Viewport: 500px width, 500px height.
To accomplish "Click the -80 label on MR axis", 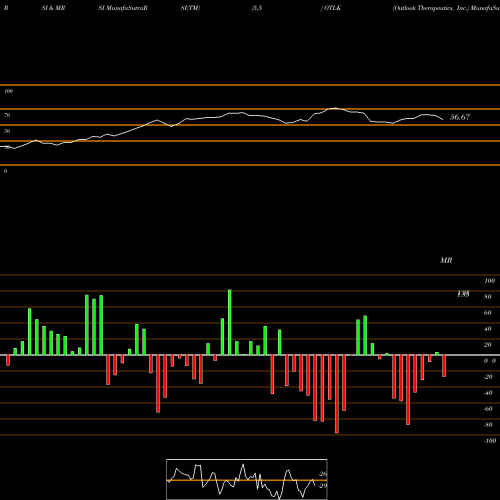I will tap(488, 425).
